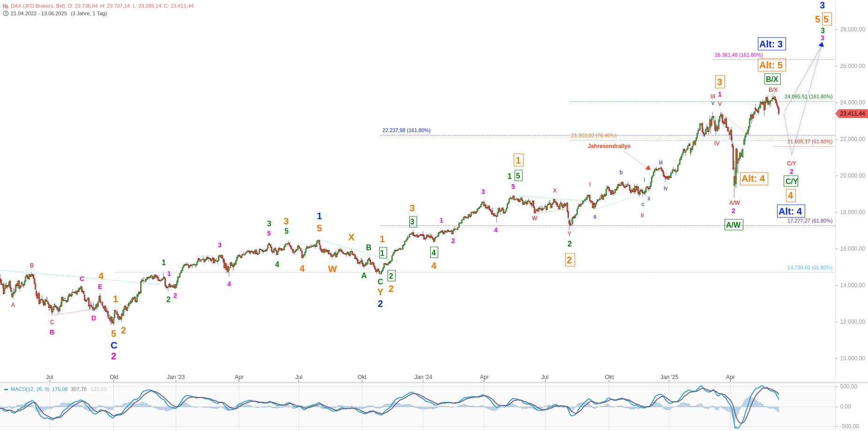Select the red roman 'II' wave label

pos(642,215)
